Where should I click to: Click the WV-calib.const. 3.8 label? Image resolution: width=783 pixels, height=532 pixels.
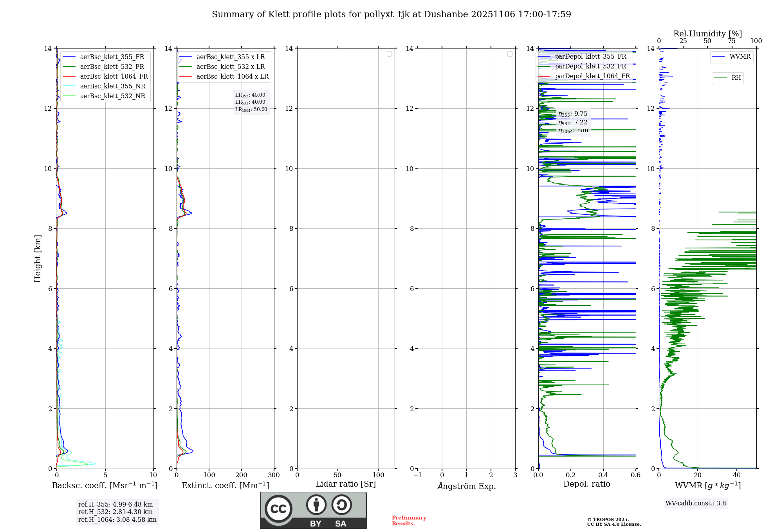click(696, 503)
